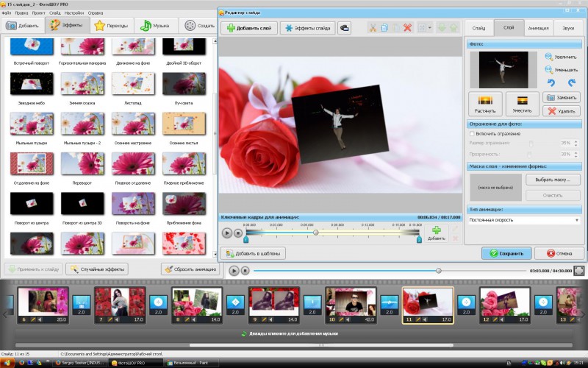
Task: Click the Выбрать маску button
Action: tap(553, 180)
